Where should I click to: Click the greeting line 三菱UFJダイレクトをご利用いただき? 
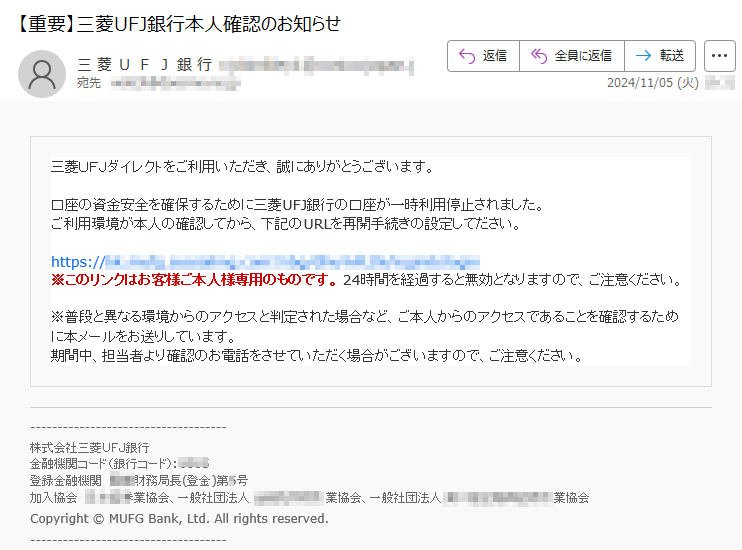(x=240, y=166)
